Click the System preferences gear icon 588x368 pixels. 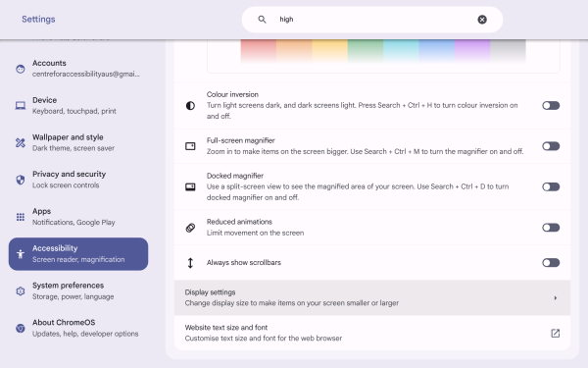point(21,291)
